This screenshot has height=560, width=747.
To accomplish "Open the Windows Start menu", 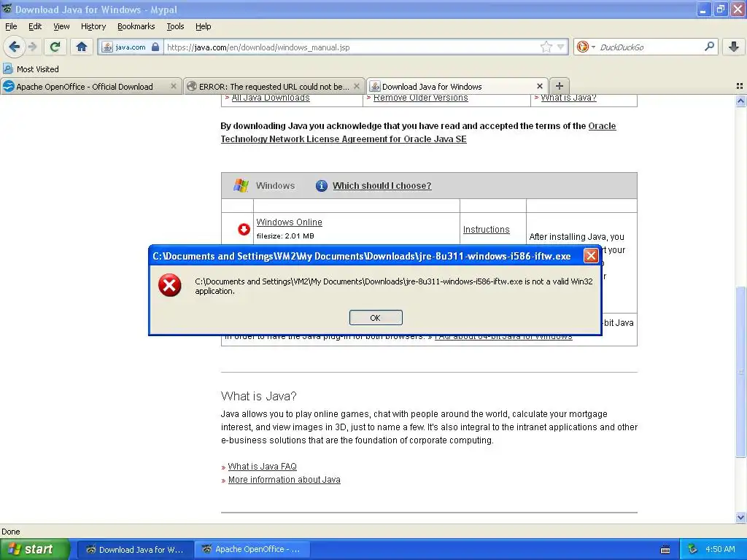I will point(34,549).
